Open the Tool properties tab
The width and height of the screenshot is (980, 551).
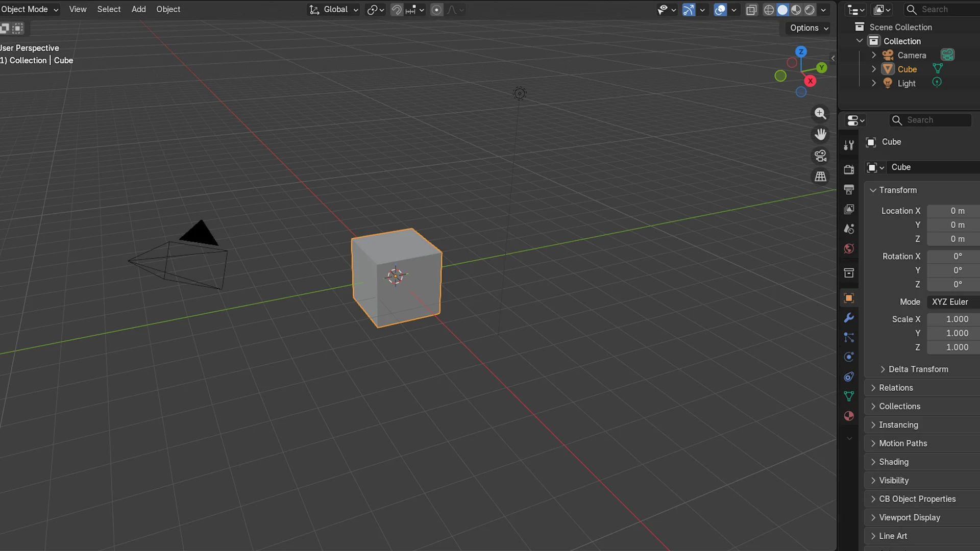[849, 145]
